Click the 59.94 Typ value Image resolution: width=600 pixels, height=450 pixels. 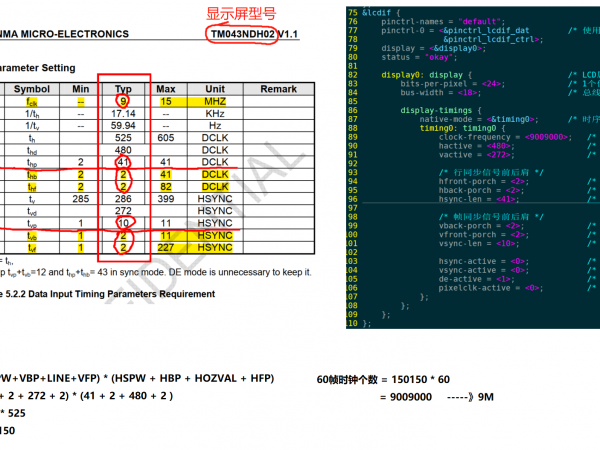[124, 126]
